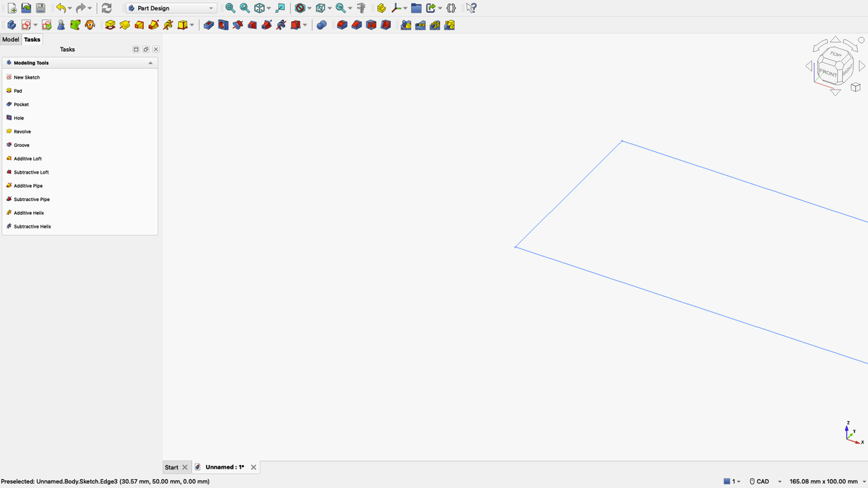Switch to the Model tab
868x488 pixels.
click(10, 39)
